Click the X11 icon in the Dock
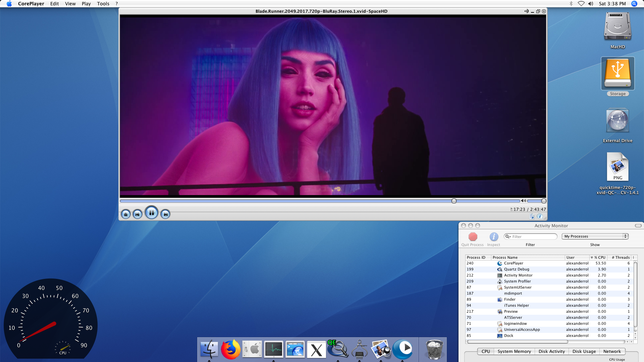 click(x=316, y=350)
